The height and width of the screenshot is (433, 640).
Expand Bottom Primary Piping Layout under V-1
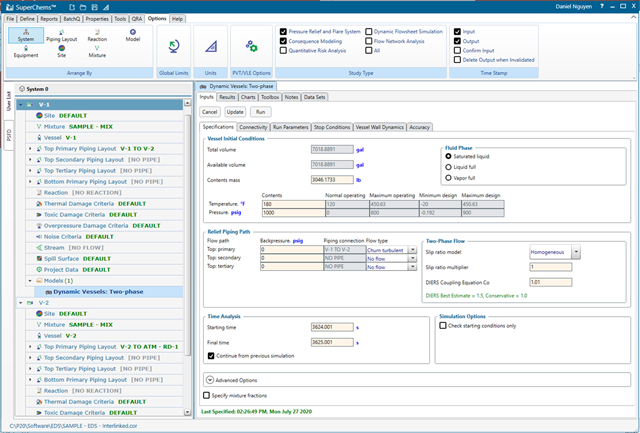[x=30, y=182]
